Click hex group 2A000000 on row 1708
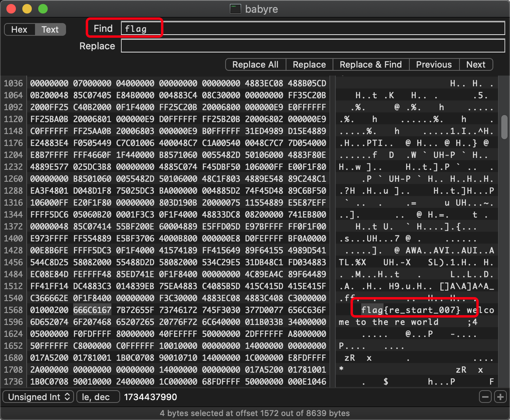The width and height of the screenshot is (510, 420). [x=49, y=369]
